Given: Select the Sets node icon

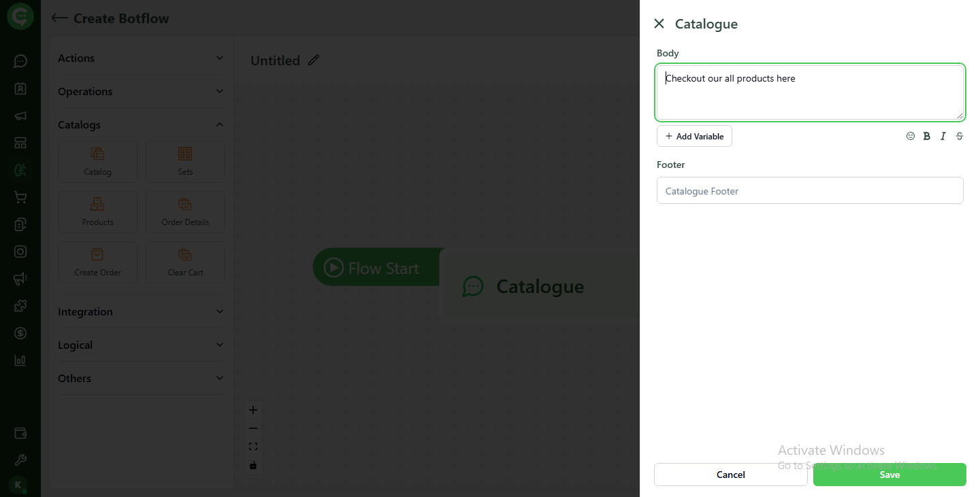Looking at the screenshot, I should click(x=184, y=161).
